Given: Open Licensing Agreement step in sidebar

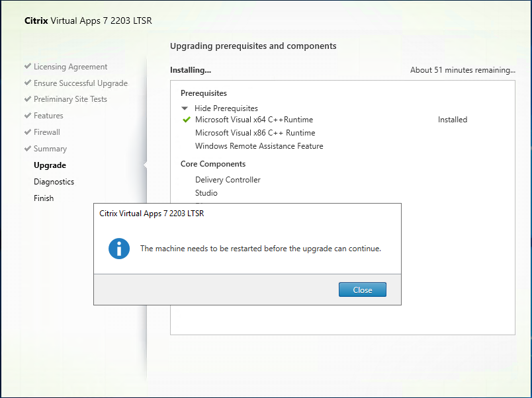Looking at the screenshot, I should (71, 67).
